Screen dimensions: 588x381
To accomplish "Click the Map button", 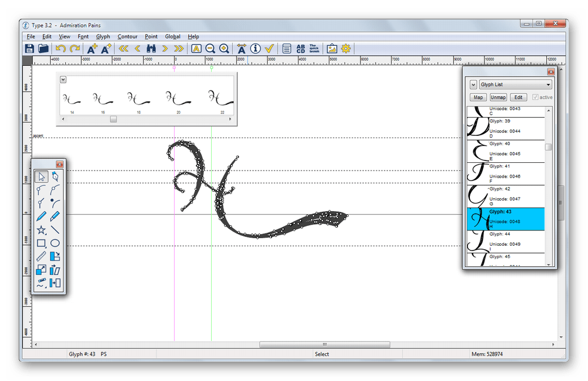I will [478, 97].
